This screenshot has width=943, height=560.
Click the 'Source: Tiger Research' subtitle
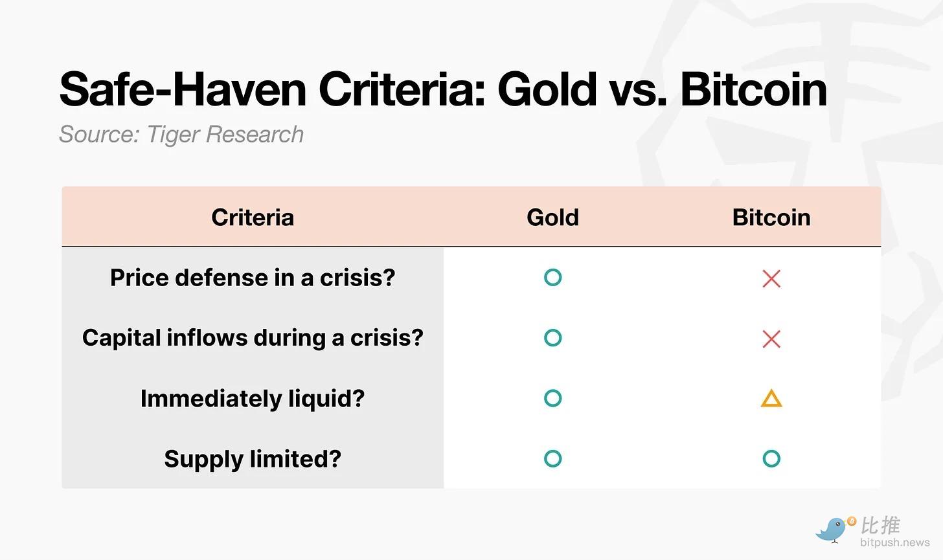[x=181, y=135]
